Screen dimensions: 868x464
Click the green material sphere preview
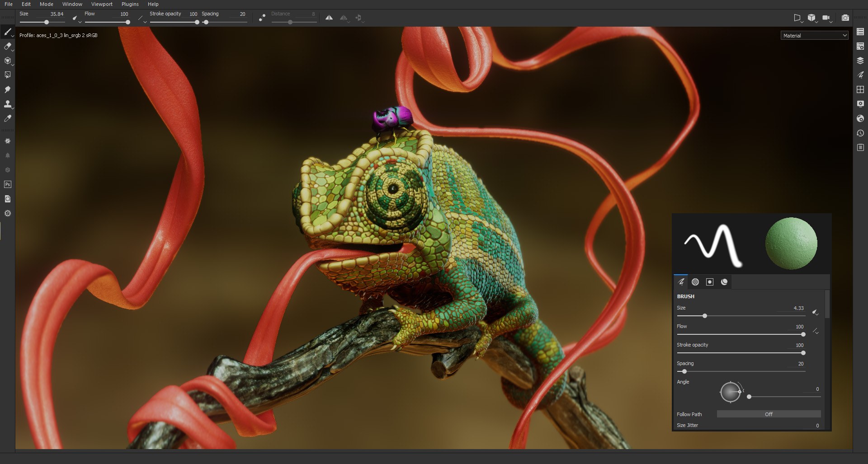click(x=791, y=244)
